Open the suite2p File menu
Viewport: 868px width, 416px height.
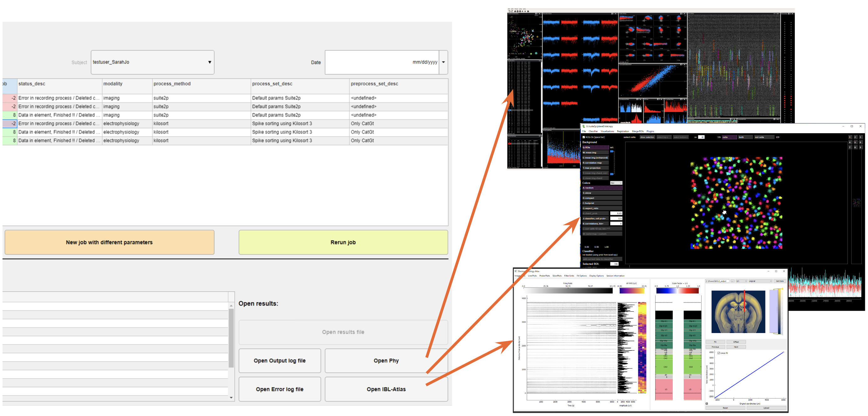584,132
